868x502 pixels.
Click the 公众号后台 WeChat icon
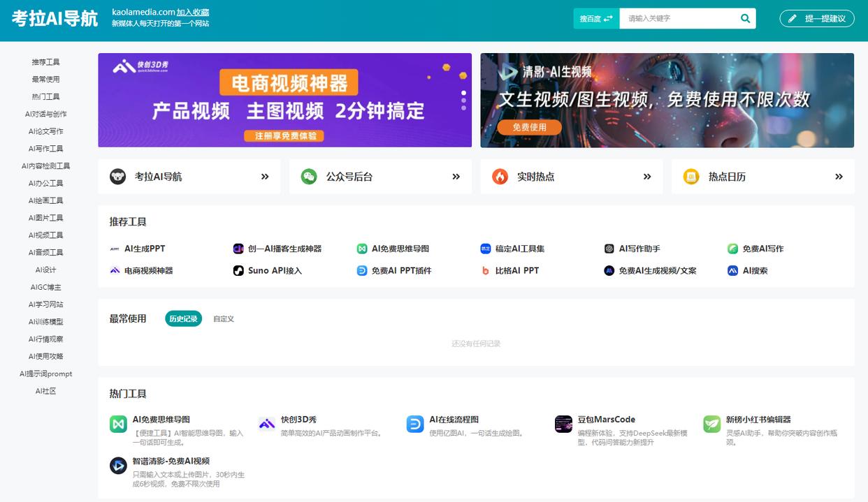309,177
